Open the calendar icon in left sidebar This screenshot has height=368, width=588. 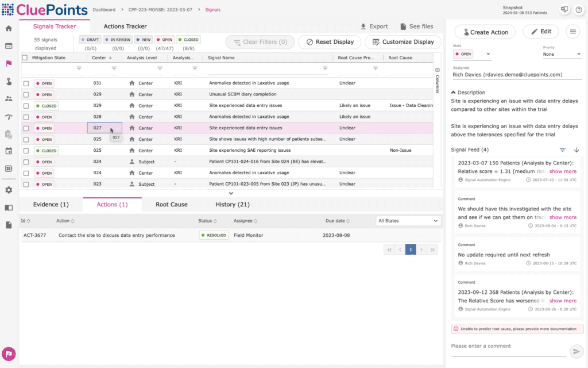point(9,151)
